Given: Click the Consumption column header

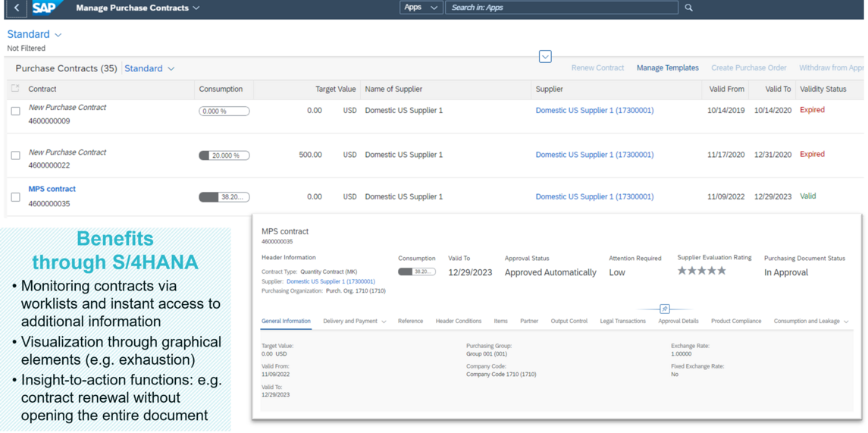Looking at the screenshot, I should point(221,89).
